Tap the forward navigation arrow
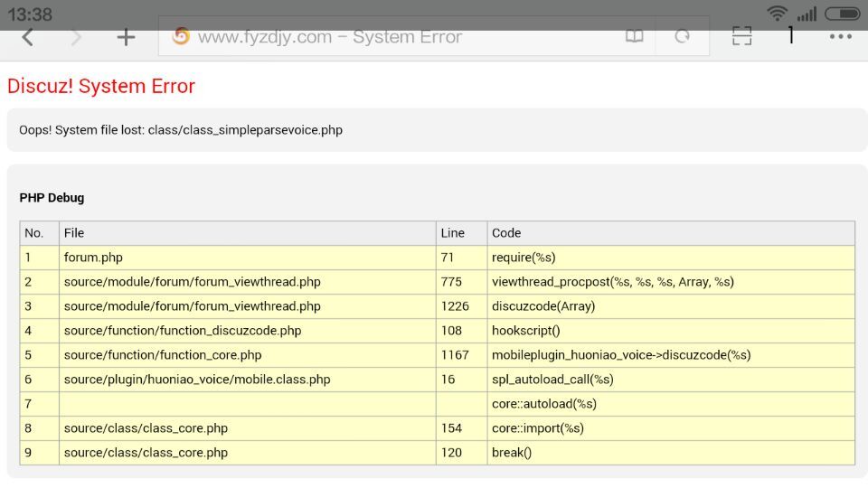The image size is (868, 488). click(x=76, y=37)
